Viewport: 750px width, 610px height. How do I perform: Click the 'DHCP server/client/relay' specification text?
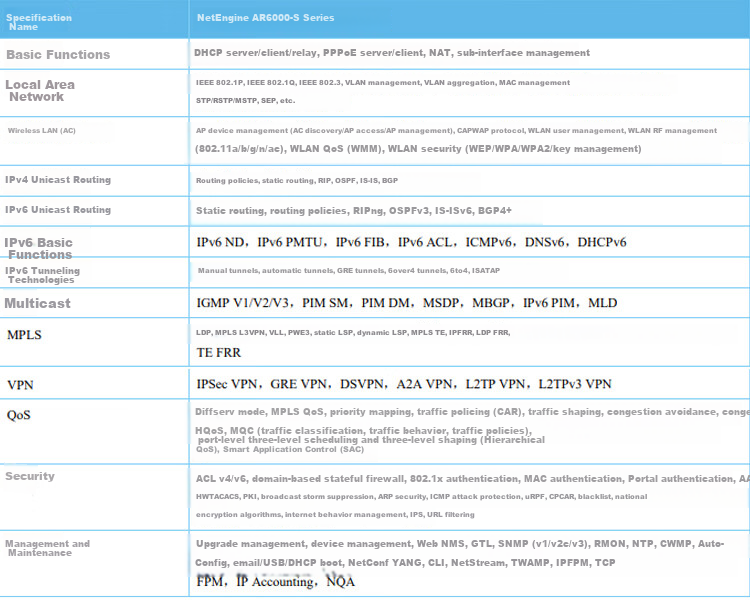392,53
